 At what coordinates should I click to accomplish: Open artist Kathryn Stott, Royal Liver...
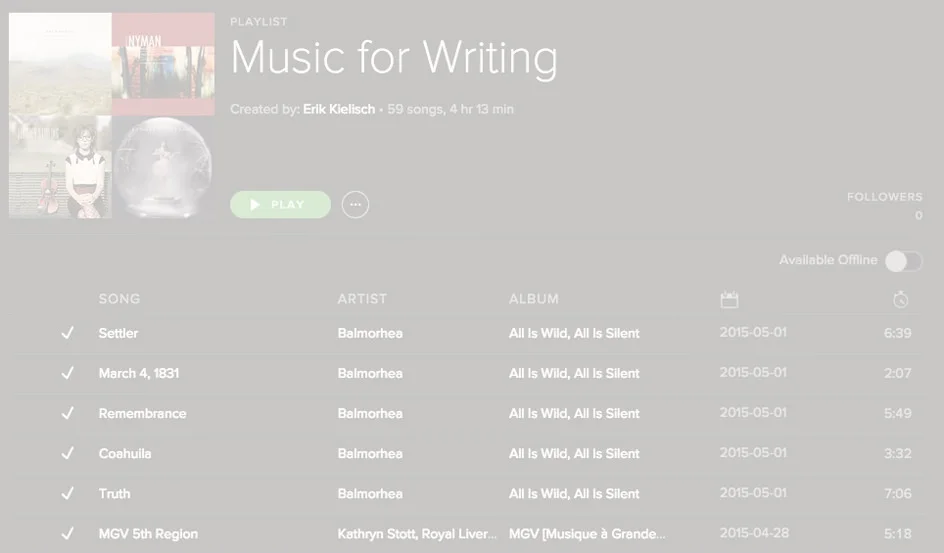tap(417, 534)
